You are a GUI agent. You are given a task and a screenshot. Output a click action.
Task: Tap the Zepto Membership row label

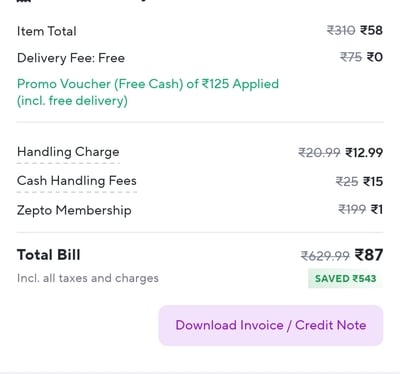[74, 210]
